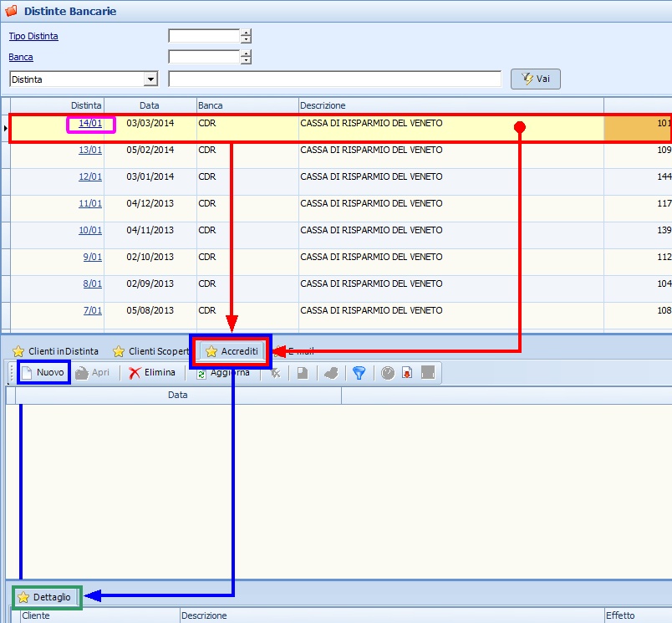672x623 pixels.
Task: Click the search text input field
Action: pyautogui.click(x=334, y=79)
